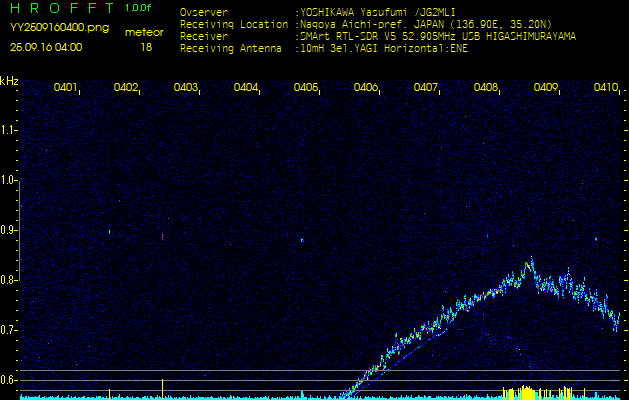Click the meteor count value 18
Image resolution: width=629 pixels, height=400 pixels.
[146, 46]
